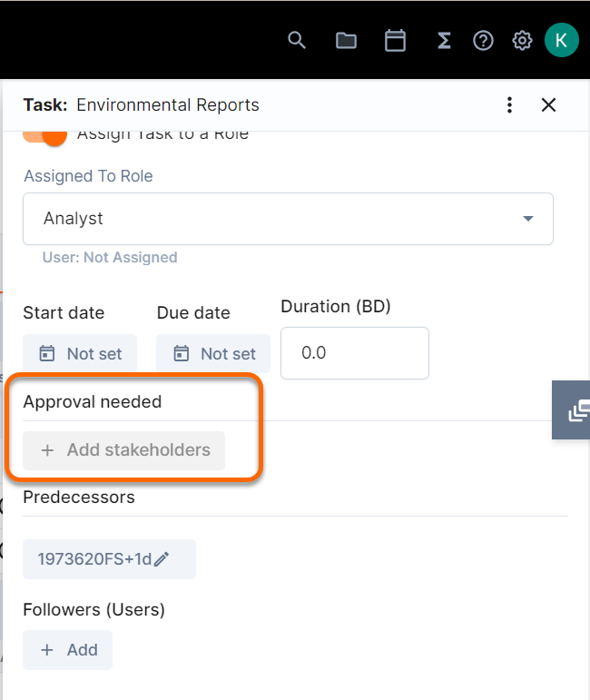Set the Start date picker
The height and width of the screenshot is (700, 590).
(x=80, y=354)
